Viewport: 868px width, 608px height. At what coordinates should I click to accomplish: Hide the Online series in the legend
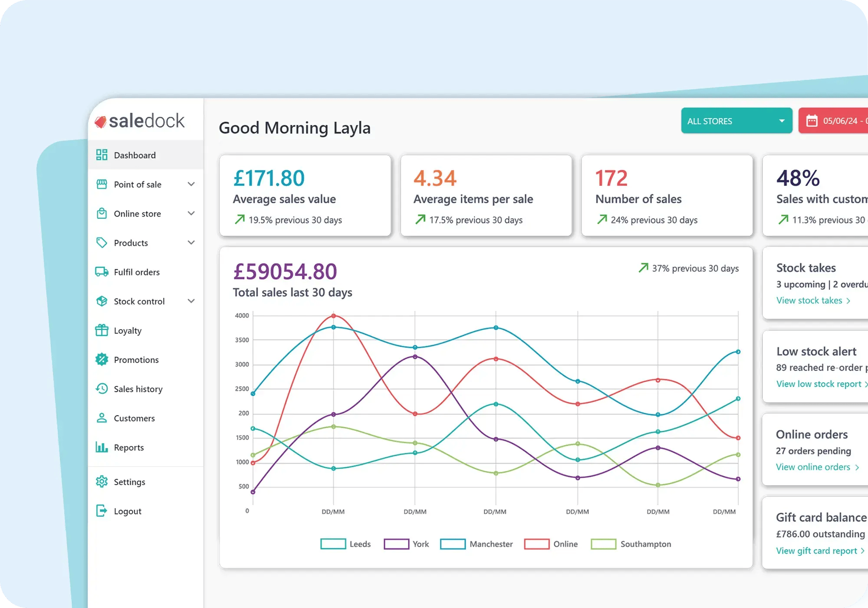[x=538, y=544]
